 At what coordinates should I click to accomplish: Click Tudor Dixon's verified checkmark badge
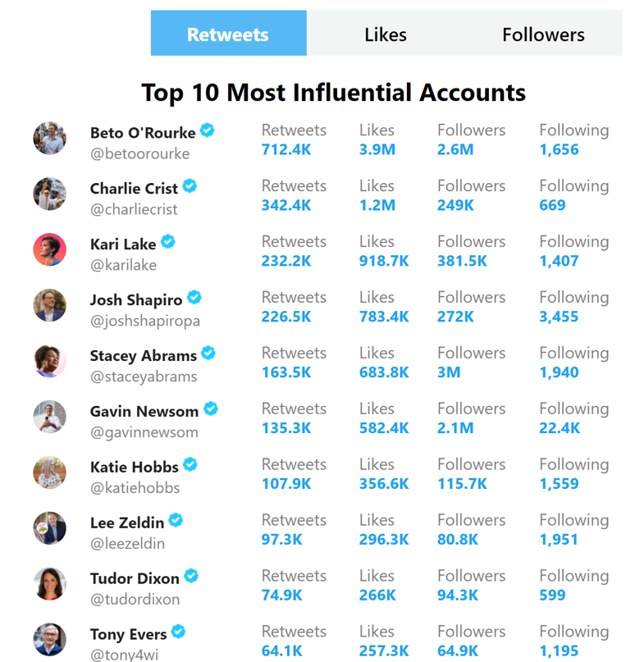(191, 576)
